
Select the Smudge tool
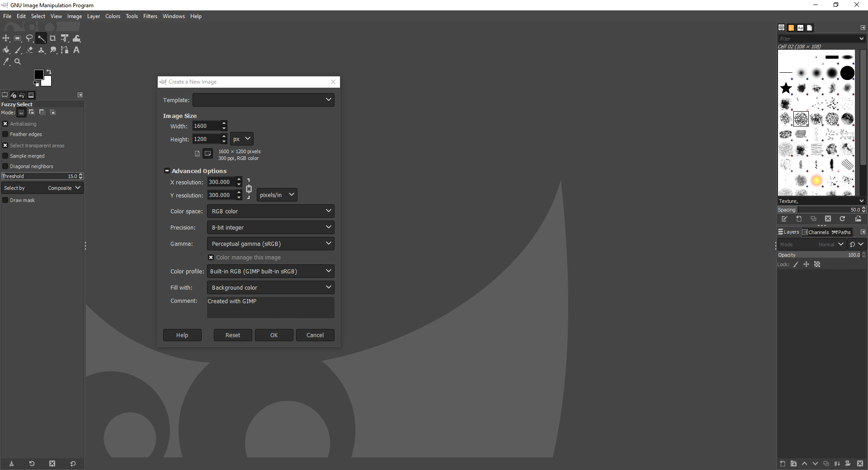[x=53, y=50]
